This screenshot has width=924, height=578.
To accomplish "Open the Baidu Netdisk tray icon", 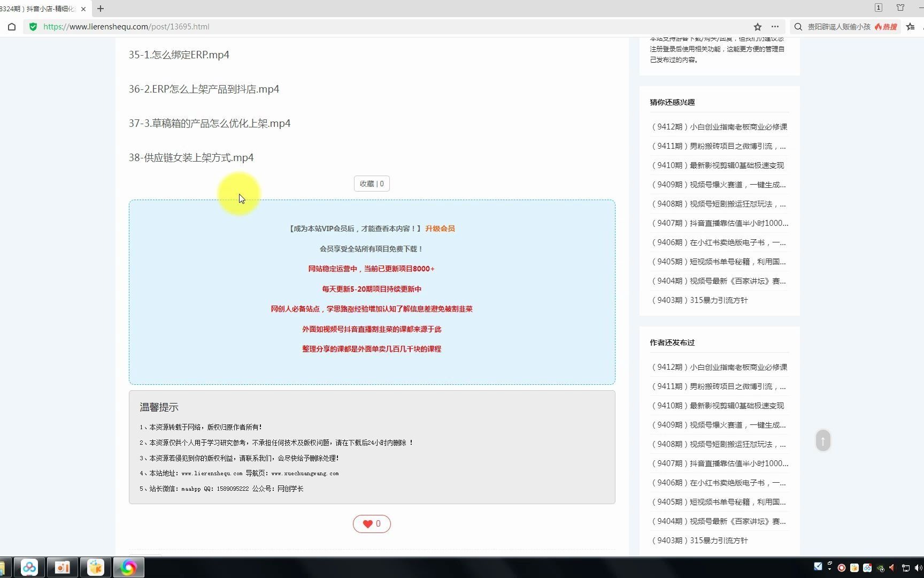I will pos(867,568).
